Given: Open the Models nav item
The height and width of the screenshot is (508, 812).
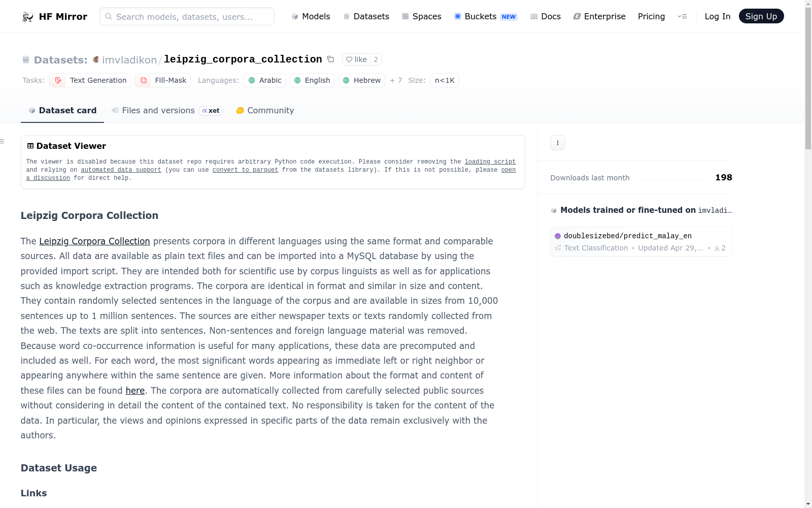Looking at the screenshot, I should click(311, 17).
